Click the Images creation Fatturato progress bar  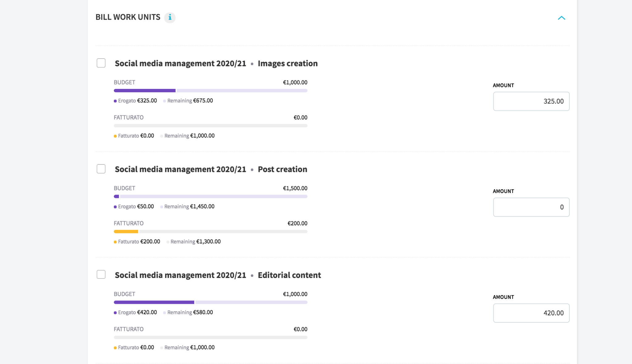click(x=210, y=126)
